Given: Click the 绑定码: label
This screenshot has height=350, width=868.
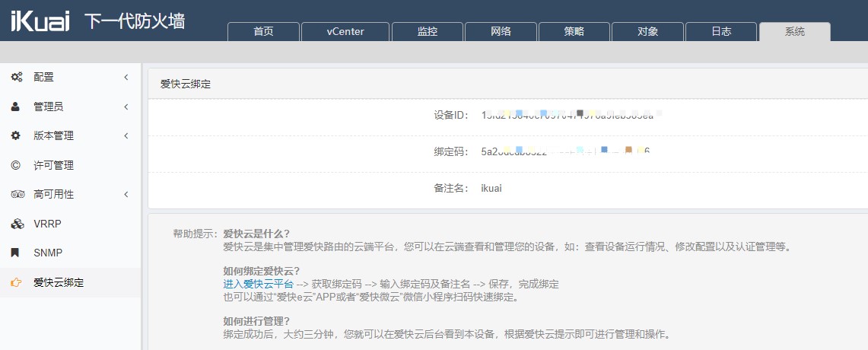Looking at the screenshot, I should pyautogui.click(x=452, y=151).
